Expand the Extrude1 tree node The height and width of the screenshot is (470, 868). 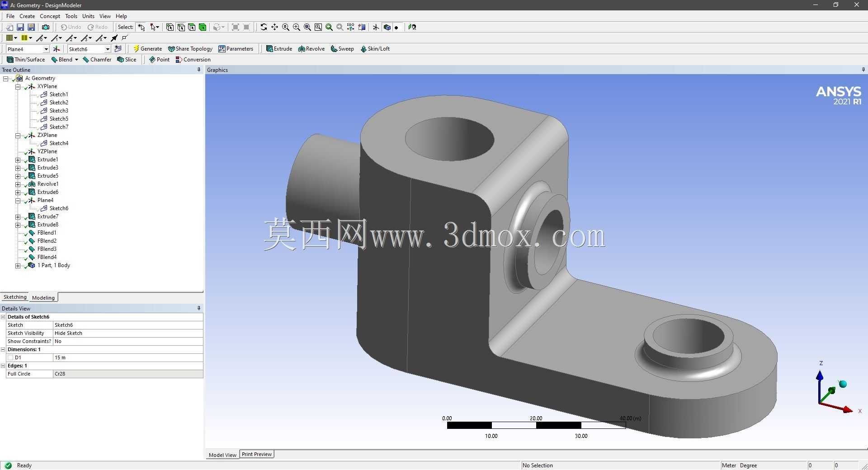click(18, 160)
